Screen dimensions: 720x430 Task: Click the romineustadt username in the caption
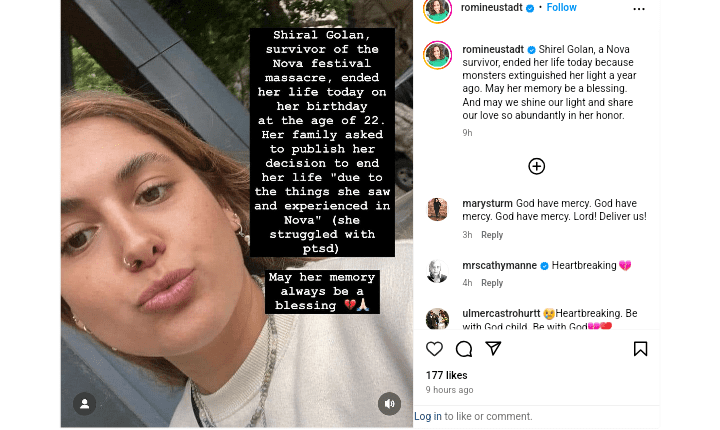(493, 49)
